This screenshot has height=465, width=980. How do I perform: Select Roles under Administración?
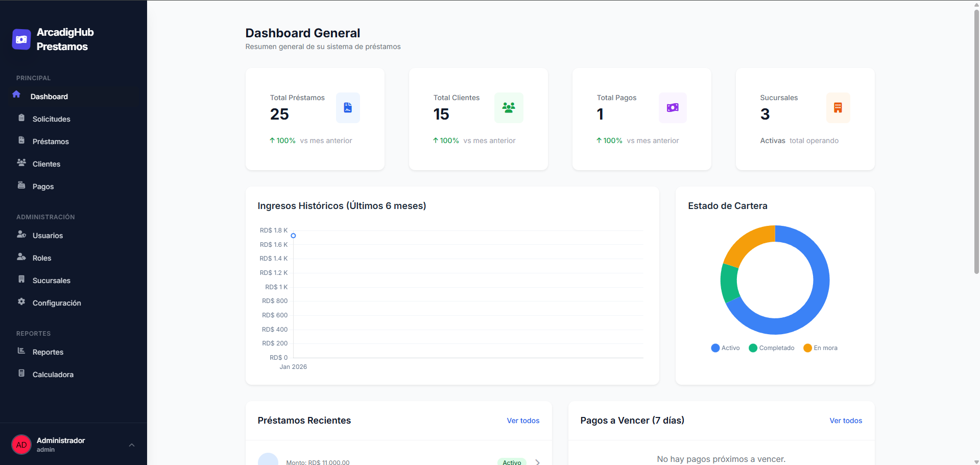pos(21,256)
